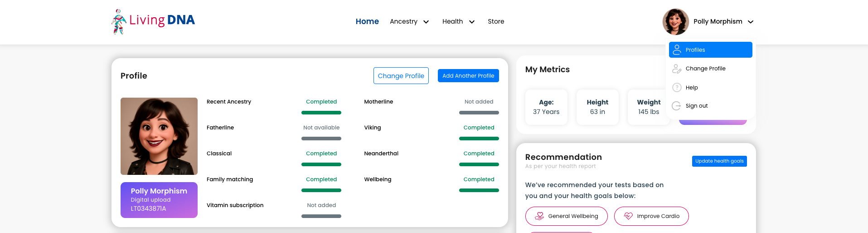
Task: Click the Sign out arrow icon
Action: click(676, 106)
